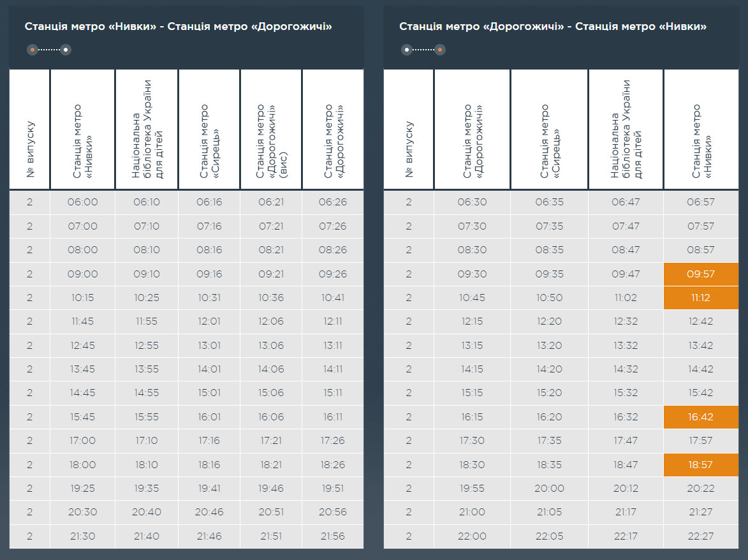The height and width of the screenshot is (560, 748).
Task: Select the 22:00 departure from Дорогожичі
Action: click(x=472, y=536)
